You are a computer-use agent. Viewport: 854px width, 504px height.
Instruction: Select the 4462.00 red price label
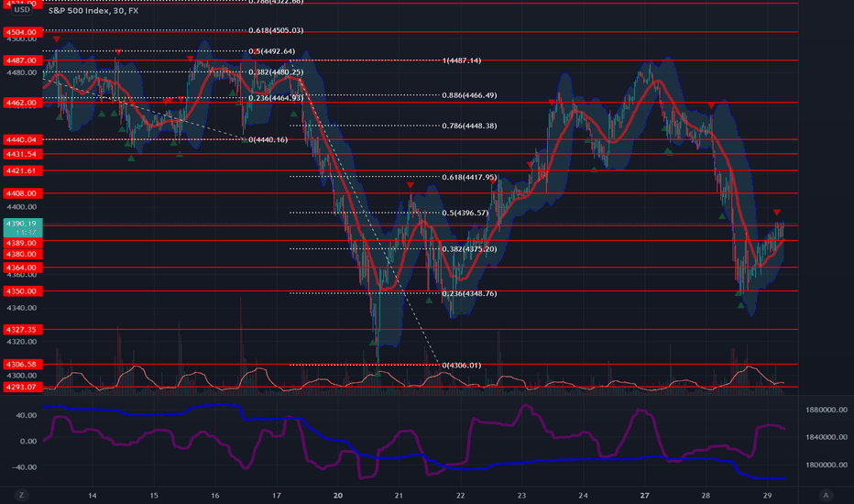pyautogui.click(x=22, y=103)
